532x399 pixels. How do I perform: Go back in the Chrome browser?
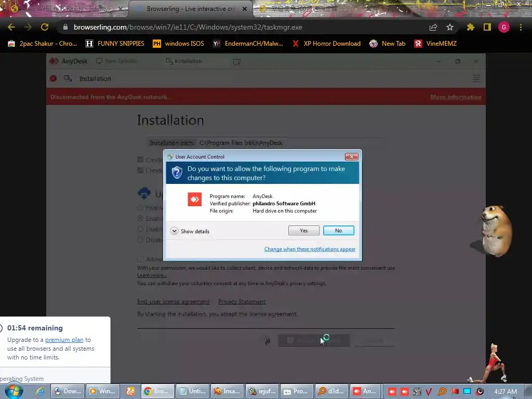11,27
